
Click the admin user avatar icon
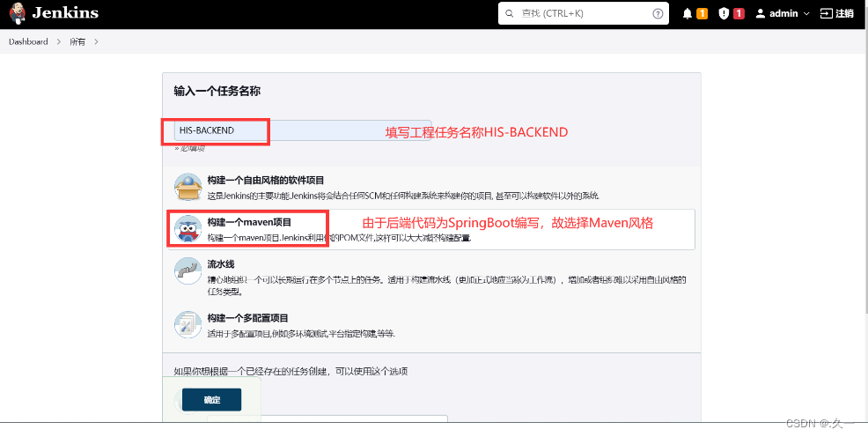pyautogui.click(x=761, y=13)
